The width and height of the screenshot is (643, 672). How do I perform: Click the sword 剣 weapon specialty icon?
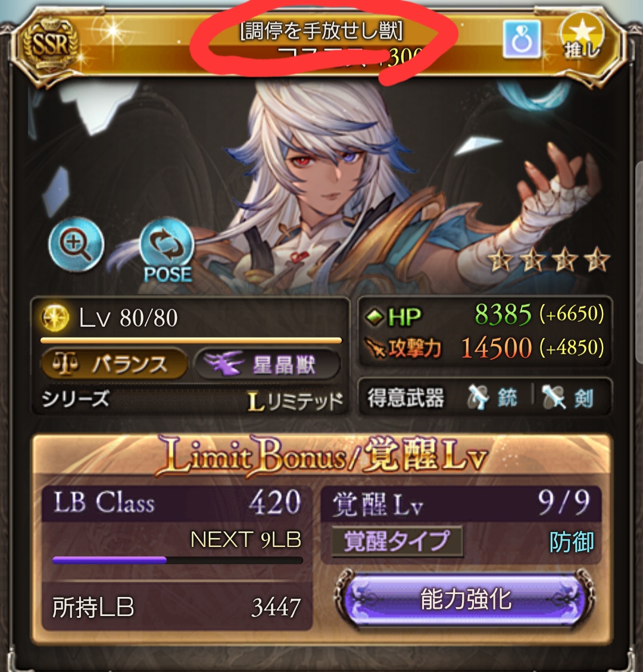(554, 397)
